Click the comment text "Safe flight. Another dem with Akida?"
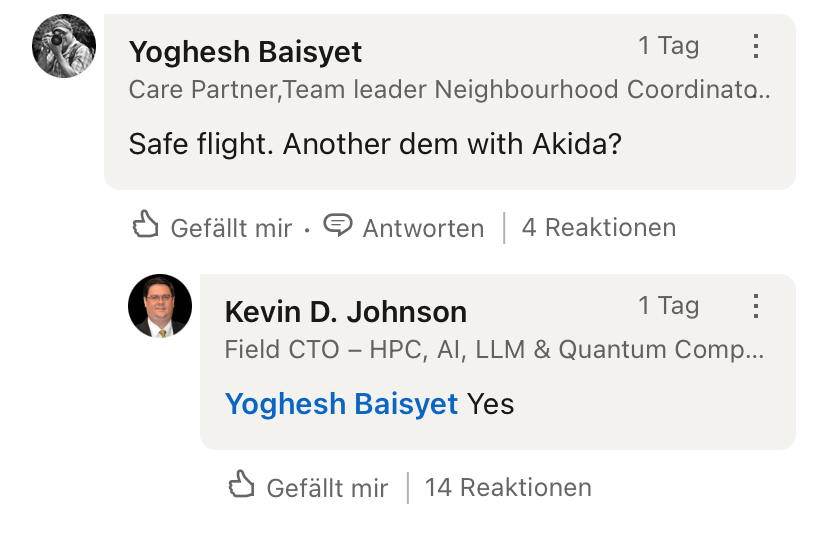 pos(375,144)
